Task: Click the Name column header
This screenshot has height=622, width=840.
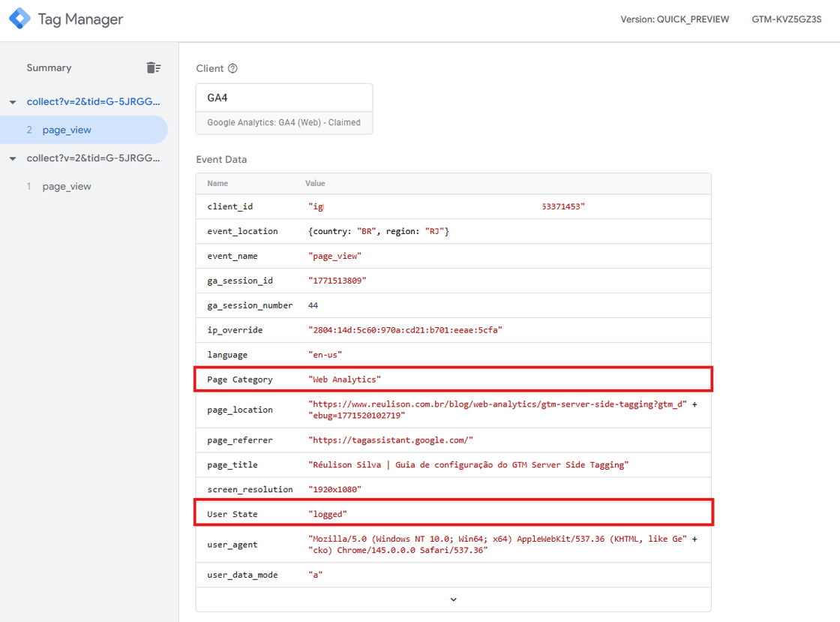Action: click(217, 183)
